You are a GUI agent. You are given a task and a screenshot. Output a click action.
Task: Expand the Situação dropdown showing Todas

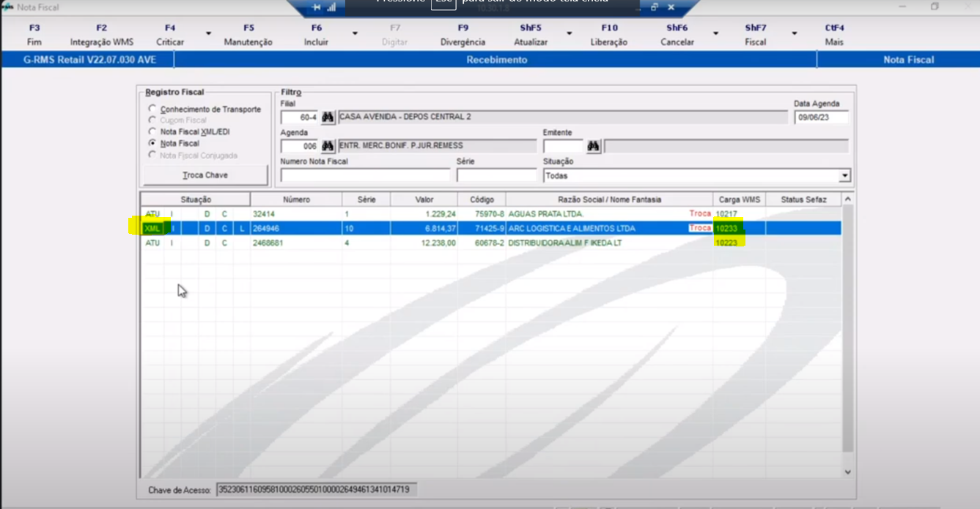[x=844, y=176]
